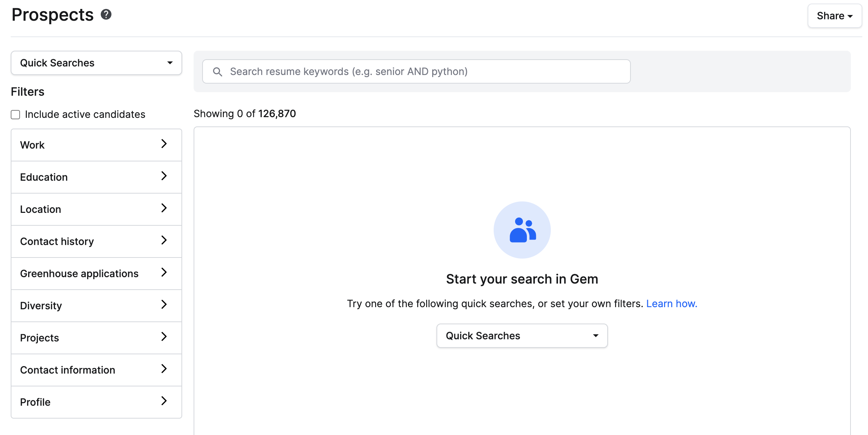Expand the Greenhouse applications filter
Screen dimensions: 868x435
[x=96, y=274]
